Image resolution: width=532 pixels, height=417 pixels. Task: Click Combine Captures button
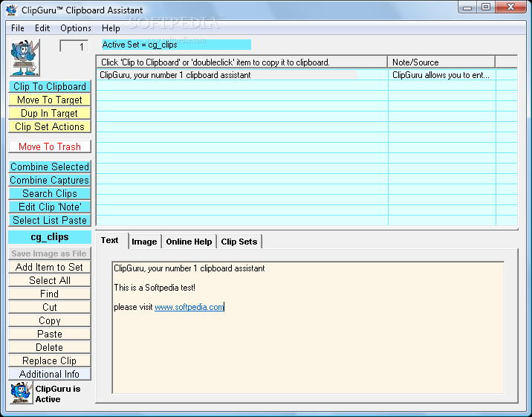(x=50, y=180)
